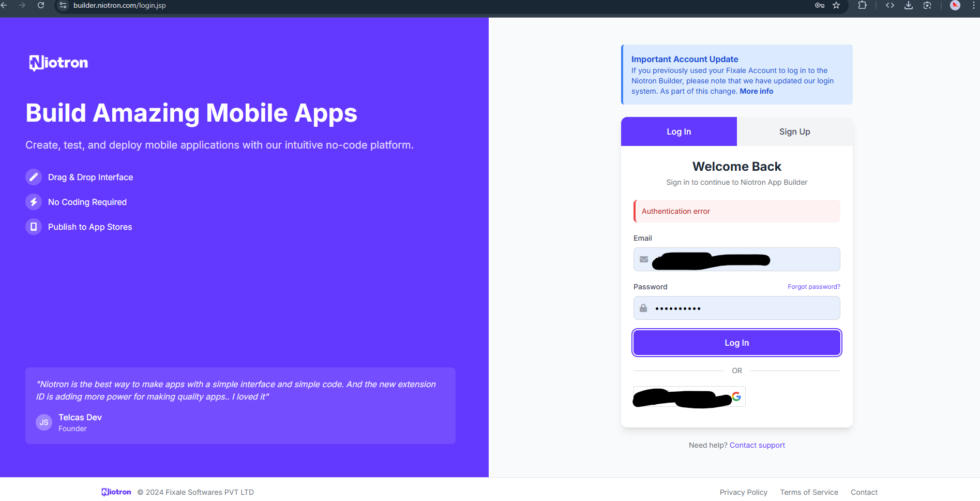Click the code brackets extension icon

pyautogui.click(x=889, y=6)
